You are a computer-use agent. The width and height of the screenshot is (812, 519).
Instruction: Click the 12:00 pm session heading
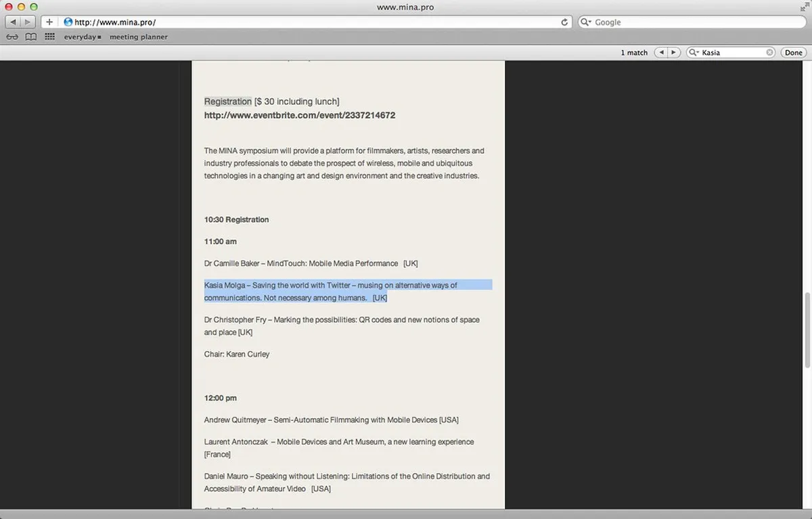pyautogui.click(x=221, y=399)
